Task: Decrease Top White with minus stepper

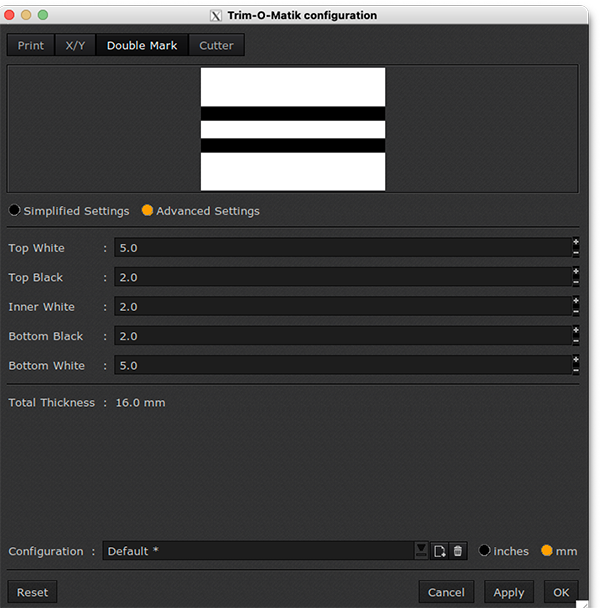Action: [x=576, y=252]
